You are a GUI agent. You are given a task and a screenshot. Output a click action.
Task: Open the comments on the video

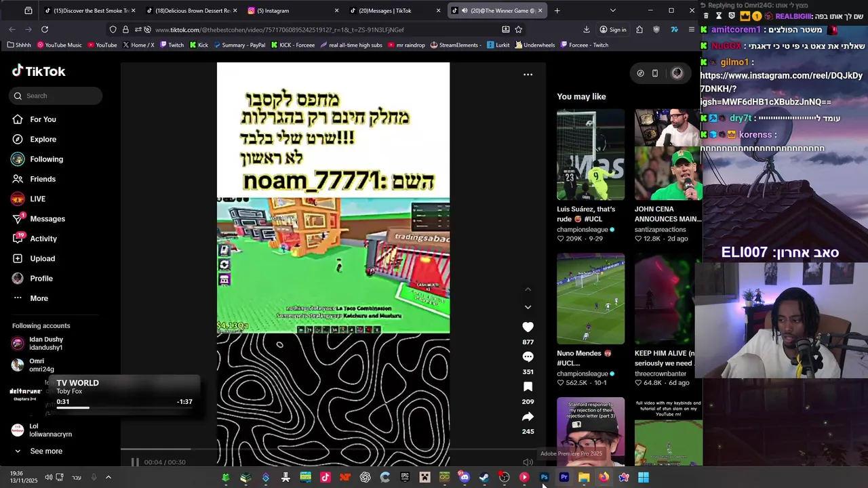click(528, 357)
